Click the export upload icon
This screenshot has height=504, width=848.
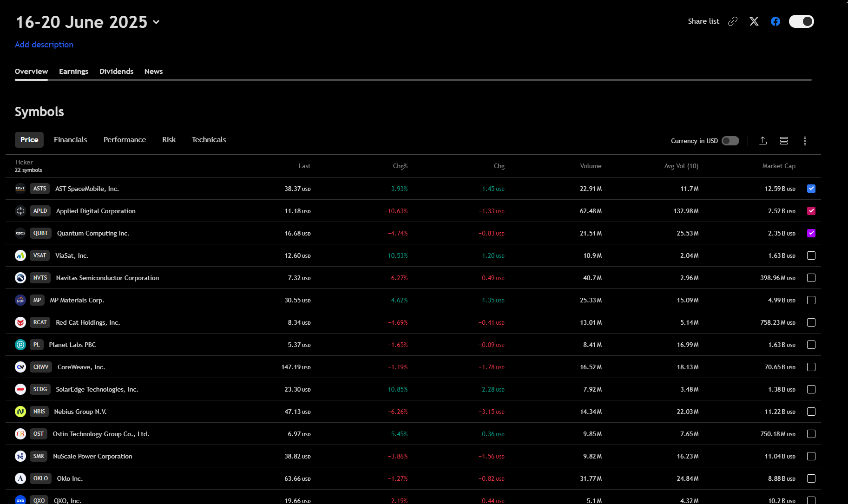coord(763,141)
